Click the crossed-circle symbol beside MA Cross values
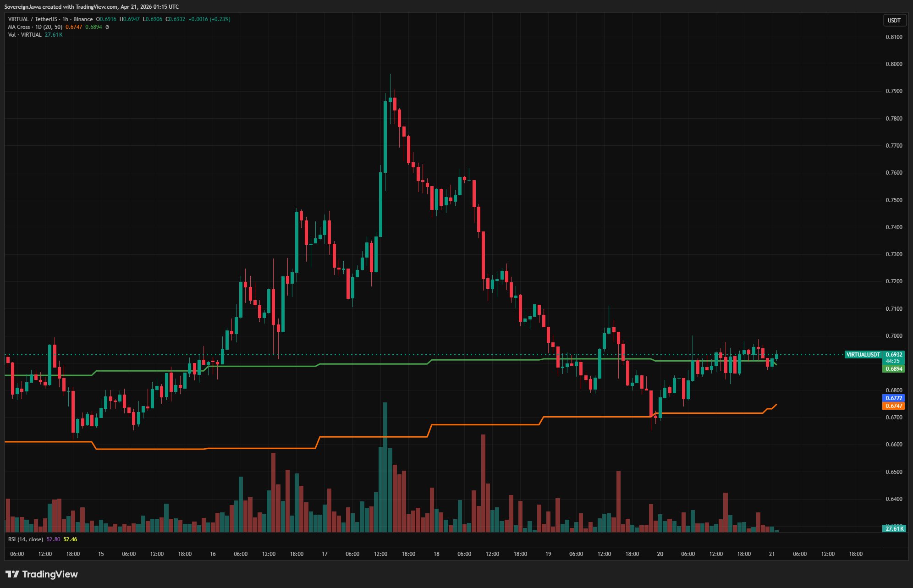Viewport: 913px width, 588px height. 107,27
